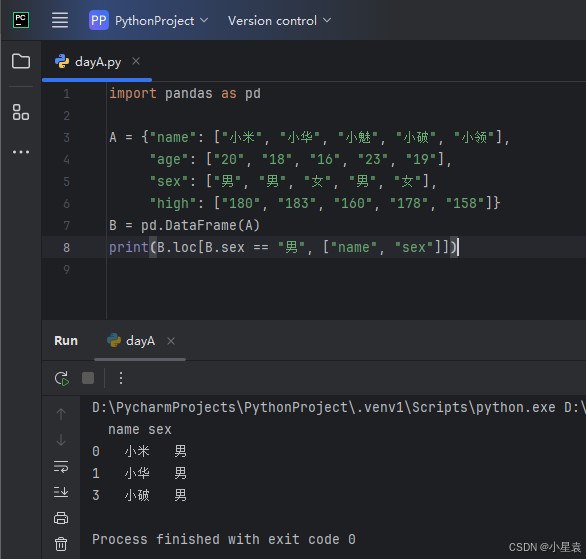Show more tool windows ellipsis
This screenshot has width=586, height=559.
[21, 152]
